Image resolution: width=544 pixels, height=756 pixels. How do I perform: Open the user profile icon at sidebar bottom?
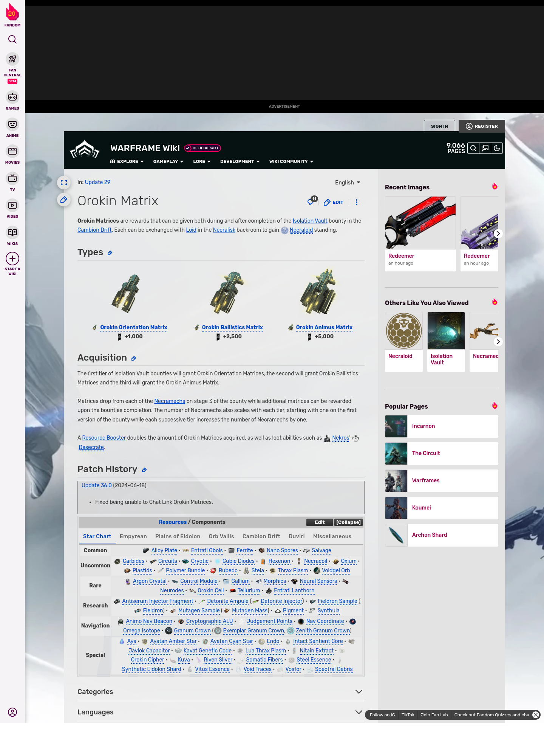click(12, 712)
